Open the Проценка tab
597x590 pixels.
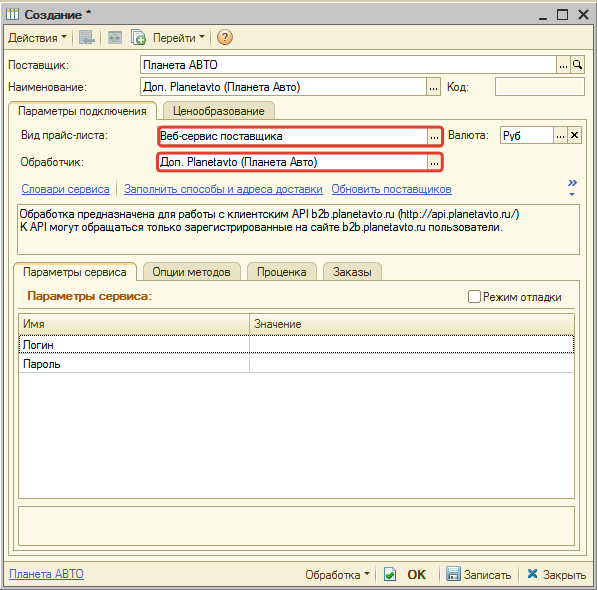(x=281, y=272)
